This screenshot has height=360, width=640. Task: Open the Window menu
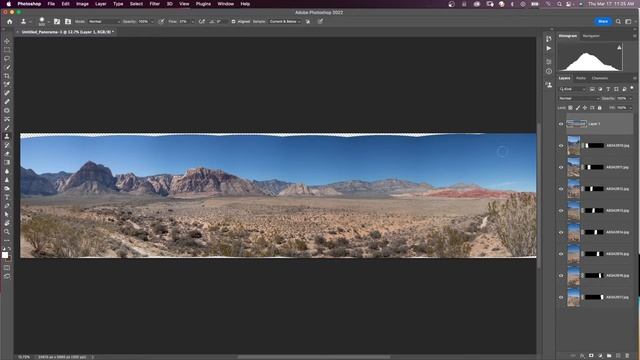click(x=225, y=4)
